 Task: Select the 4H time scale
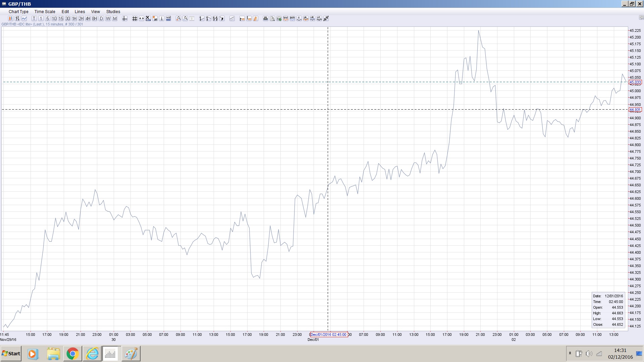[88, 18]
